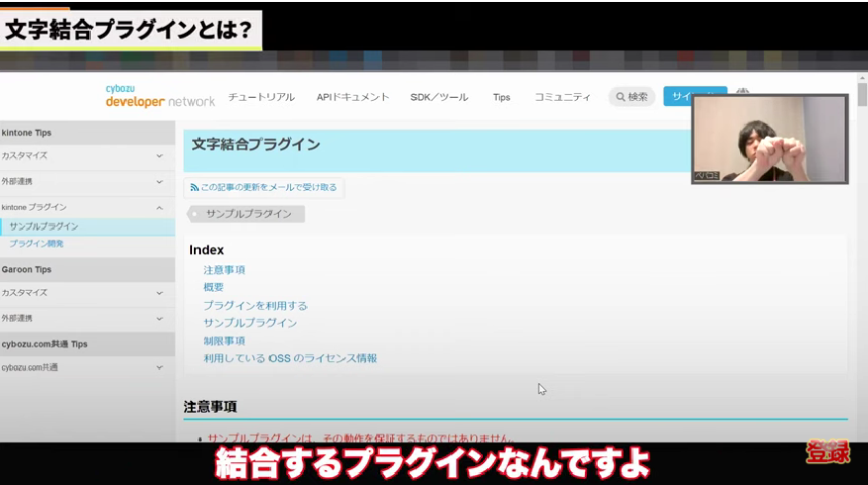Screen dimensions: 868x485
Task: Jump to プラグインを利用する from the Index
Action: tap(255, 306)
